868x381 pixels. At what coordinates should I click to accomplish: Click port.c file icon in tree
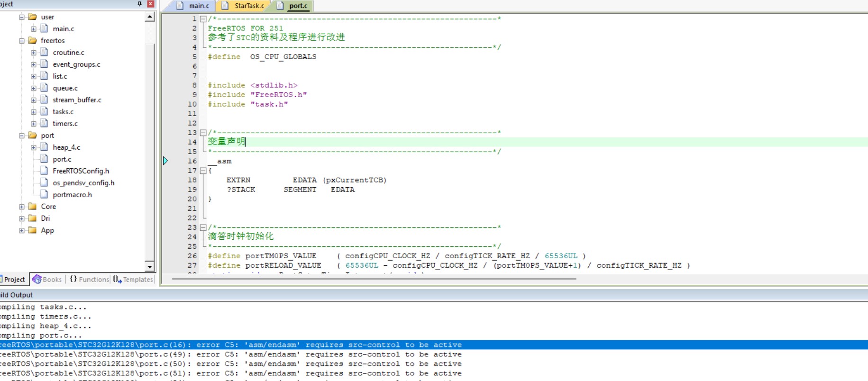[x=44, y=159]
